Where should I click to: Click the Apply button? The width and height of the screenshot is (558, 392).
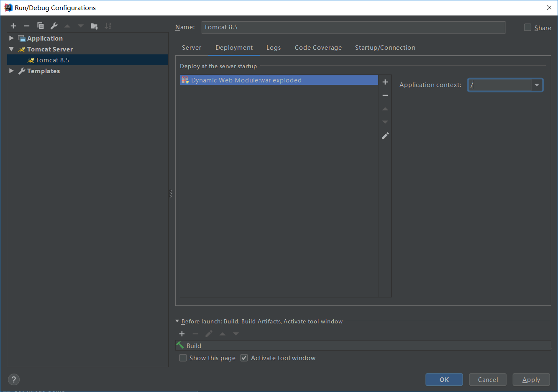point(531,379)
